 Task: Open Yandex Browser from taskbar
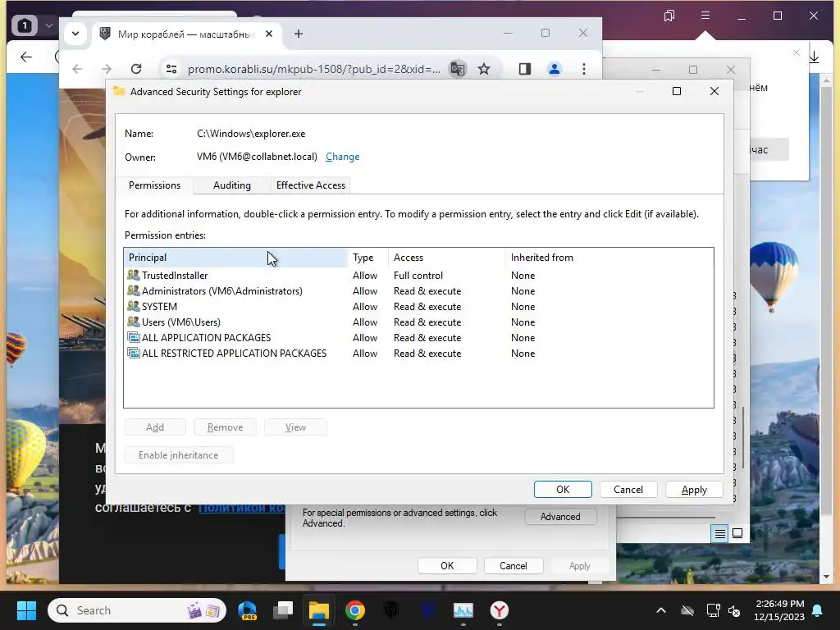(x=500, y=610)
